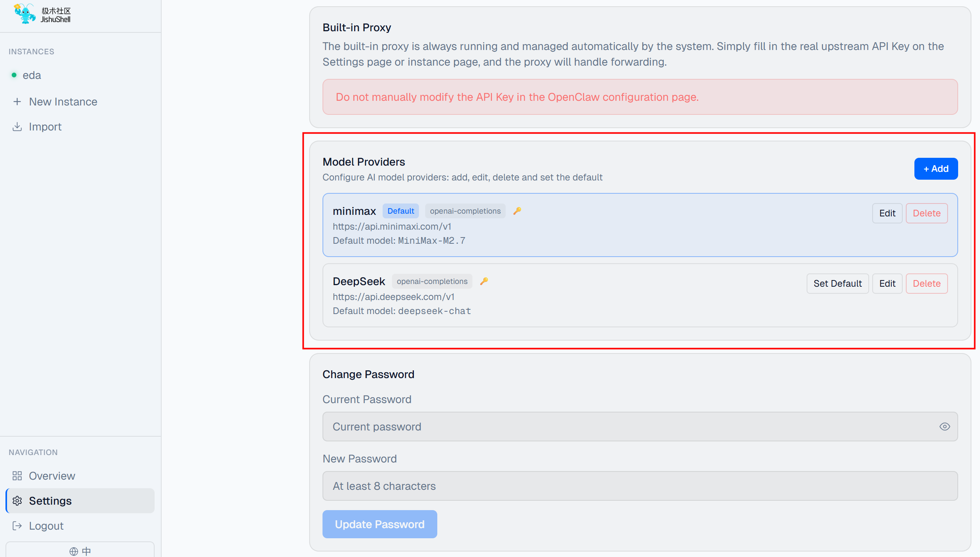Click the green status dot beside eda
Screen dimensions: 980x557
(x=14, y=75)
